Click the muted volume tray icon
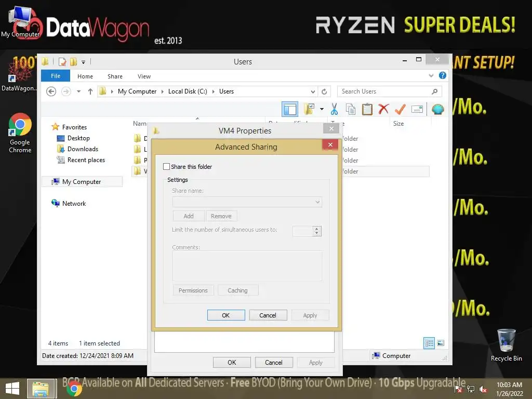This screenshot has width=532, height=399. (483, 389)
